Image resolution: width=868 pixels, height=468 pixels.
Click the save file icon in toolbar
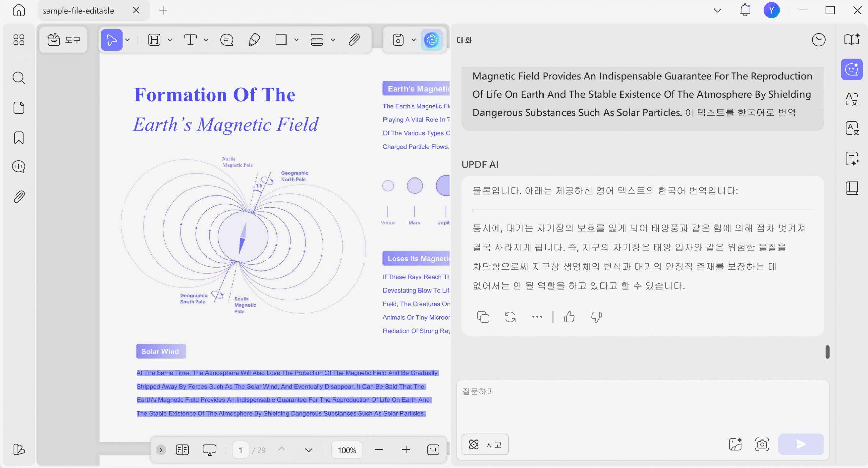(x=398, y=40)
